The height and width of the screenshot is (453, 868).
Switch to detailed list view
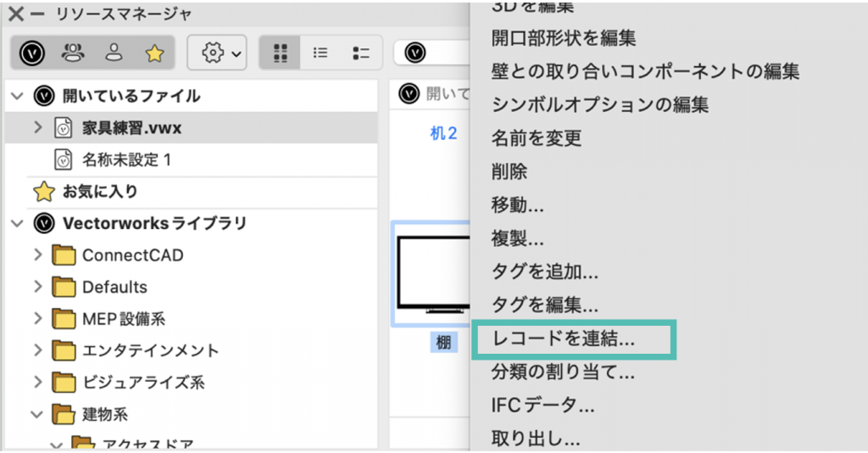point(361,53)
